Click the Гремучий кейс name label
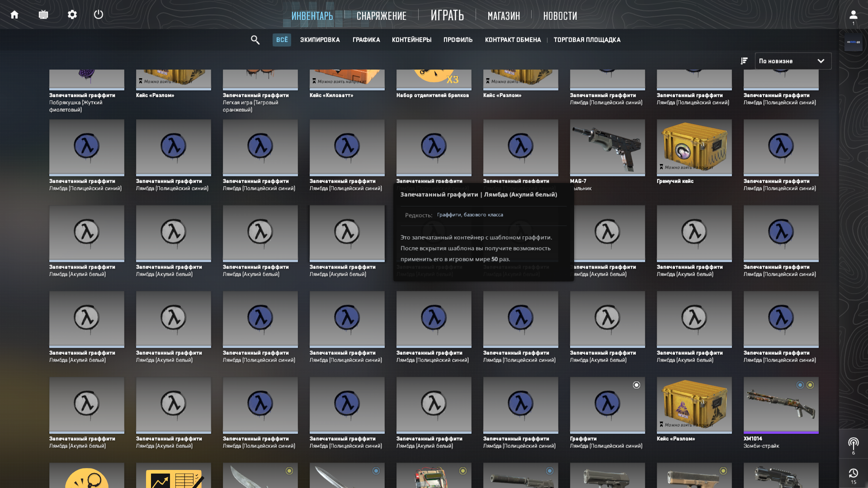868x488 pixels. [x=675, y=181]
